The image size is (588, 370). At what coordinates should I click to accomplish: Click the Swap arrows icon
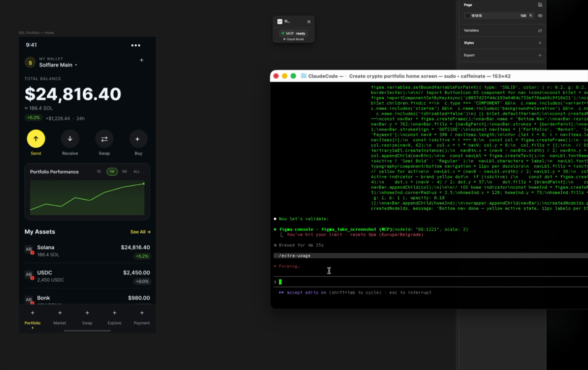104,139
